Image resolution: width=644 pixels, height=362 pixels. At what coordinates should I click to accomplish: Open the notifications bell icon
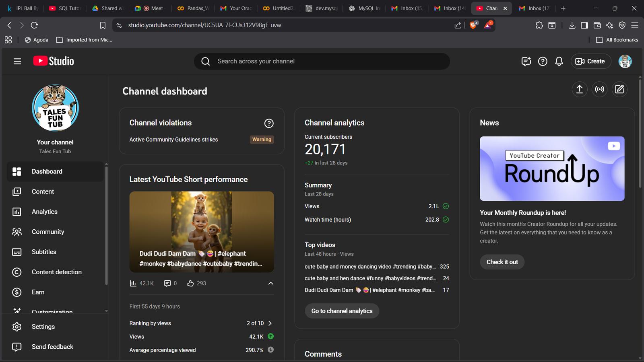point(559,61)
